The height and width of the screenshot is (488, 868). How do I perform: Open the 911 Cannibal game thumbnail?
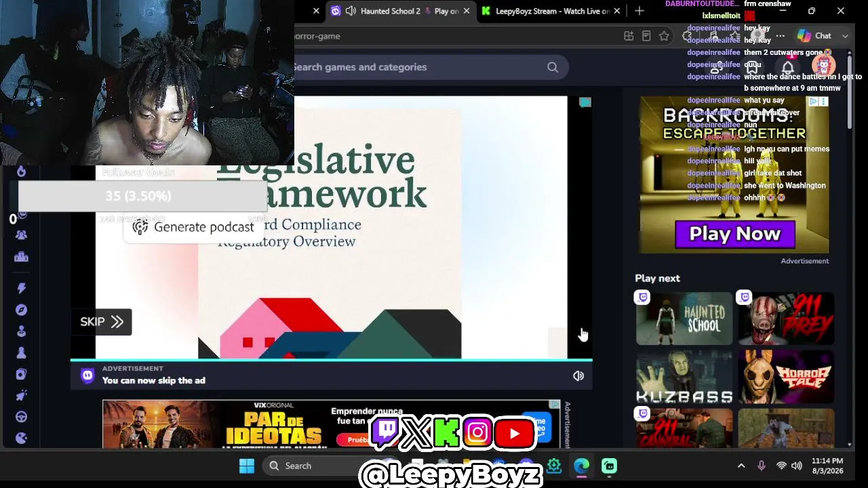tap(684, 428)
